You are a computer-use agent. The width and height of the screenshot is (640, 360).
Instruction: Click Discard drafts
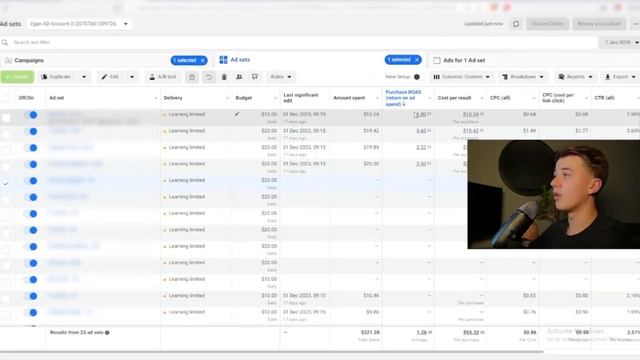[547, 24]
